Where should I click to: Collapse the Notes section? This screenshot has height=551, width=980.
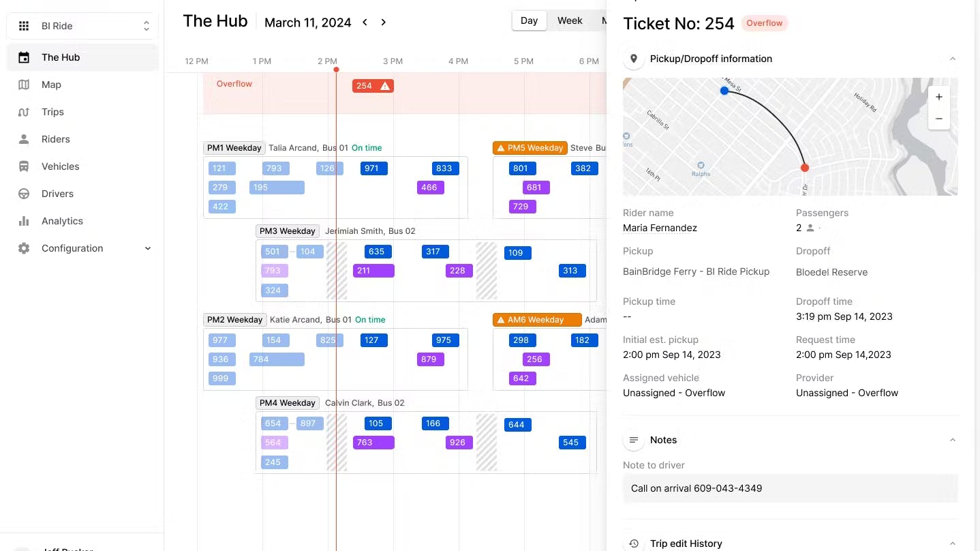[952, 440]
